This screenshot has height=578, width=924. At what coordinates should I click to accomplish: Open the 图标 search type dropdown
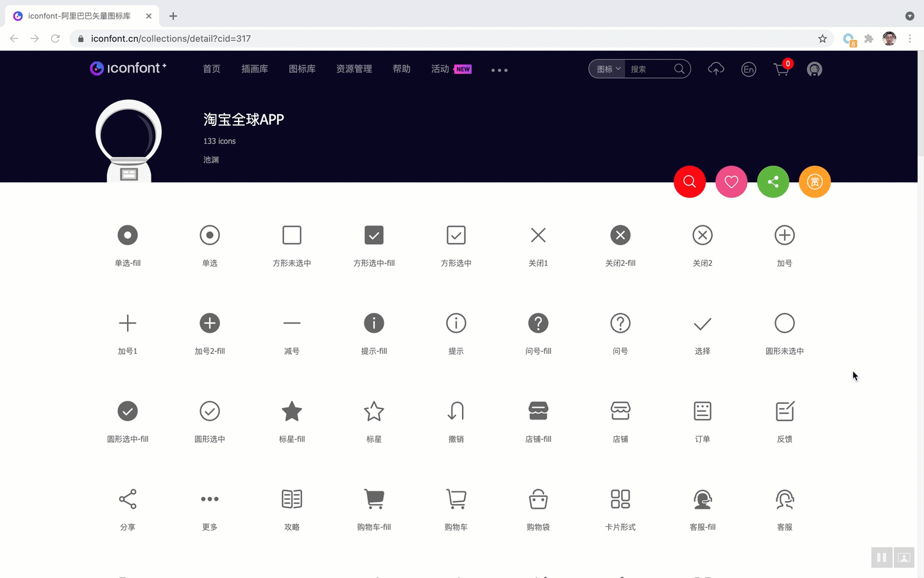point(607,69)
